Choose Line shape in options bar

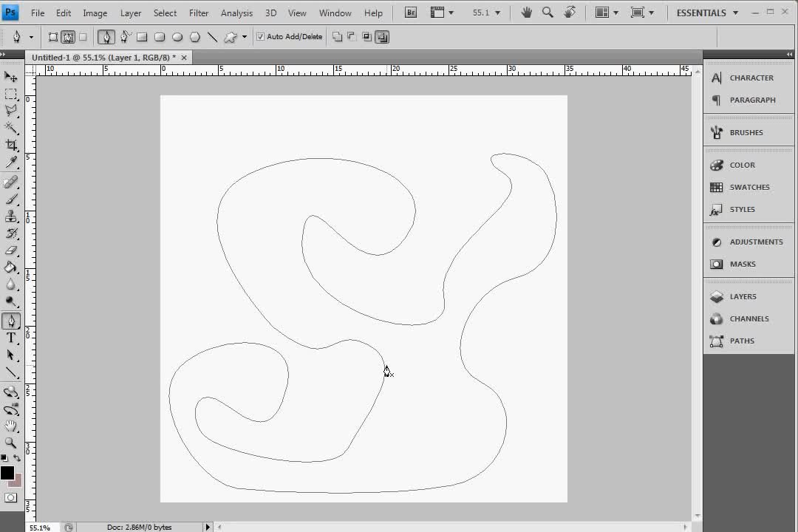[213, 37]
